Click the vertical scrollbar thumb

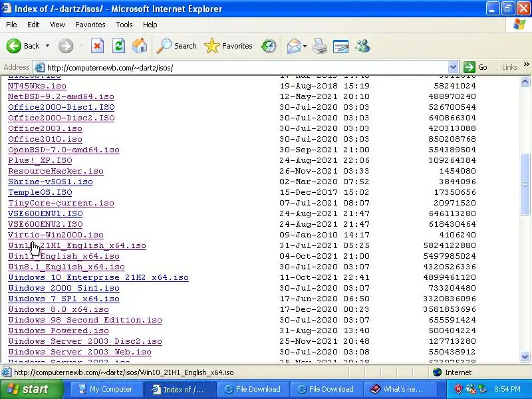tap(525, 184)
